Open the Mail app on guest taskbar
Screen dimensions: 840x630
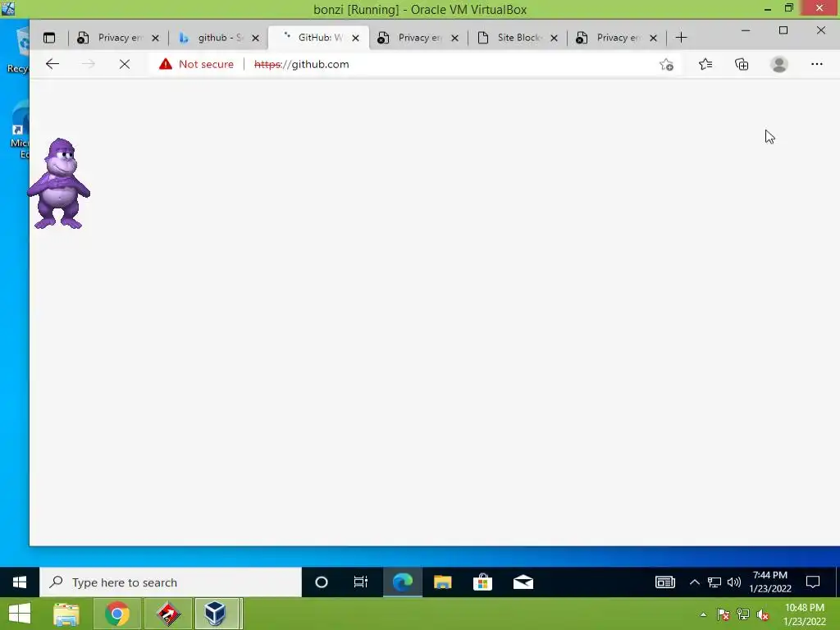(523, 582)
